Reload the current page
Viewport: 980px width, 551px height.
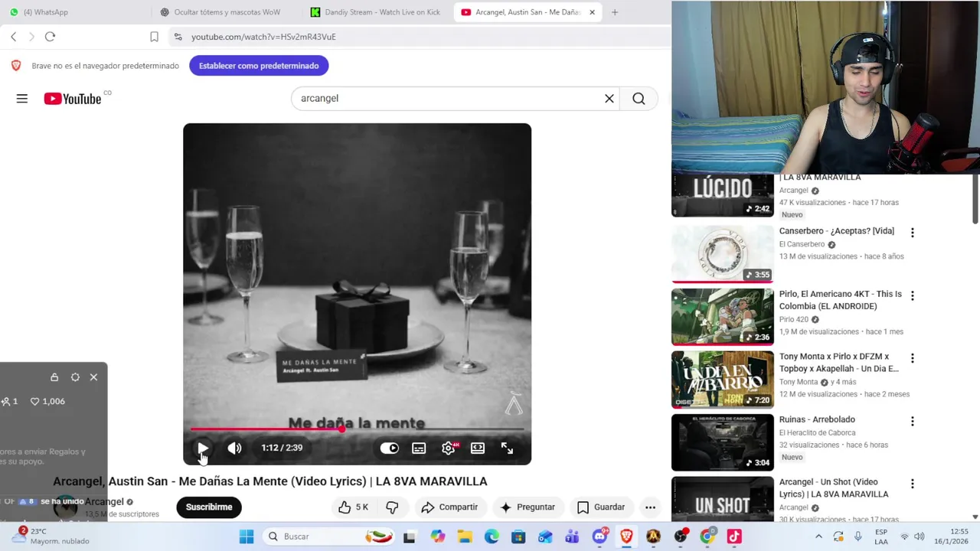[x=50, y=37]
